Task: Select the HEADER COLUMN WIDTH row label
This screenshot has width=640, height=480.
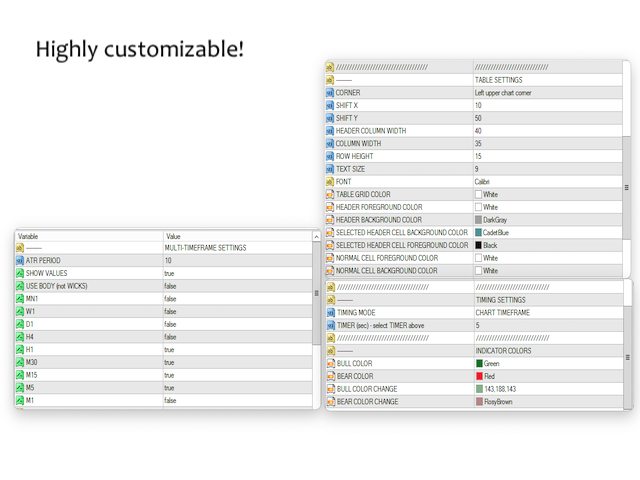Action: [x=371, y=131]
